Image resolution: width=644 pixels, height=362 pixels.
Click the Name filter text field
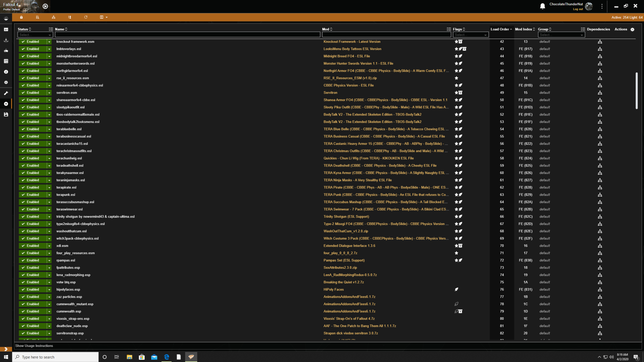[x=187, y=35]
